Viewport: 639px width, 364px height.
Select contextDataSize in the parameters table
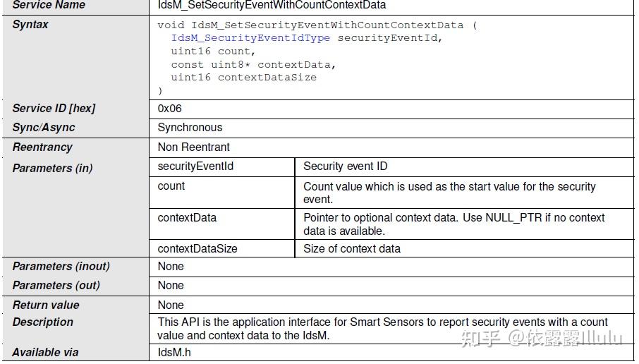(x=197, y=248)
